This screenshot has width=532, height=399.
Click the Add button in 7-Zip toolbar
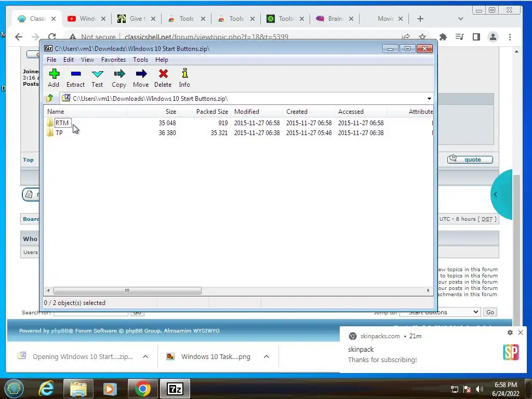[x=54, y=78]
